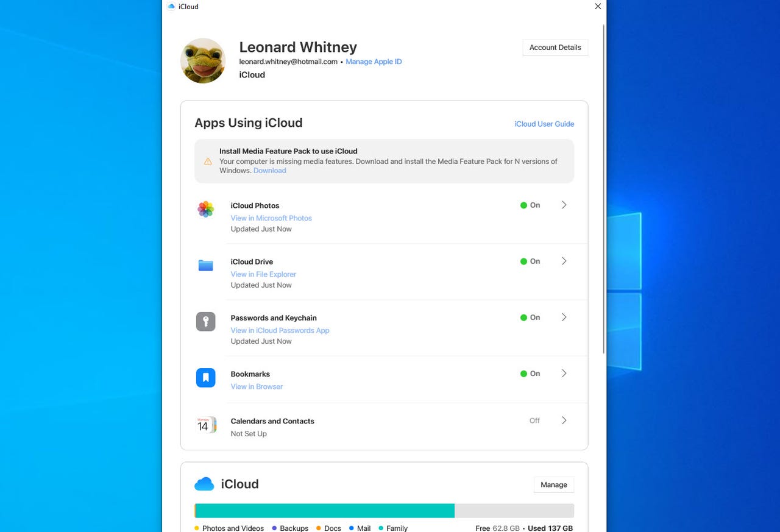Click the Not Set Up status text
This screenshot has height=532, width=780.
tap(249, 434)
